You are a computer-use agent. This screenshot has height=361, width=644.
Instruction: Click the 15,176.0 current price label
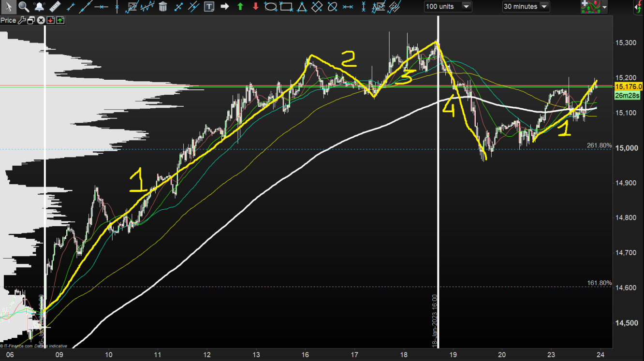click(629, 87)
